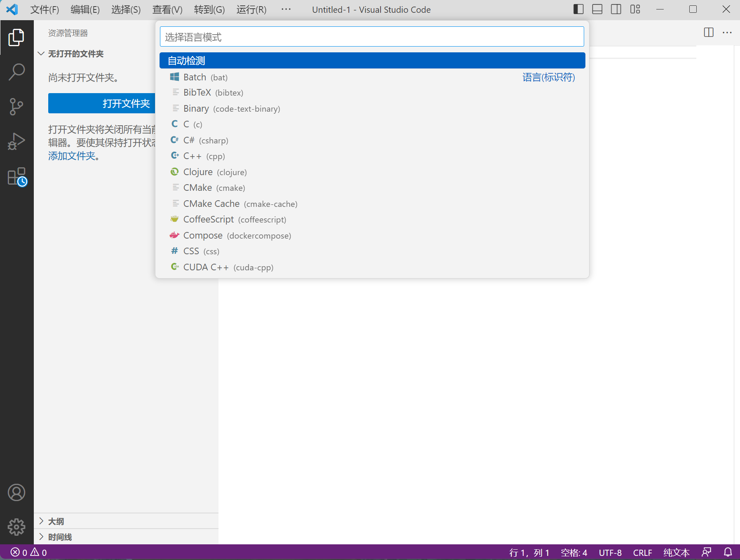Select CMake Cache (cmake-cache) language

(372, 204)
